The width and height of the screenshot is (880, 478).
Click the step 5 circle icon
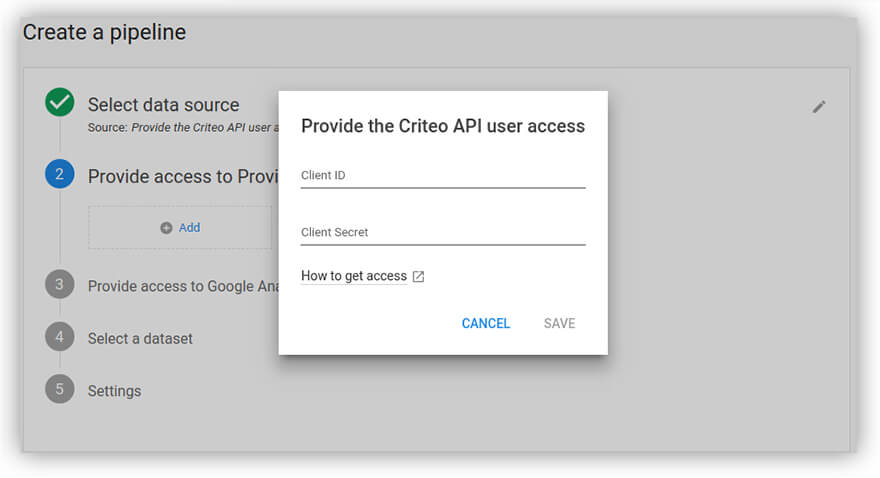click(60, 389)
